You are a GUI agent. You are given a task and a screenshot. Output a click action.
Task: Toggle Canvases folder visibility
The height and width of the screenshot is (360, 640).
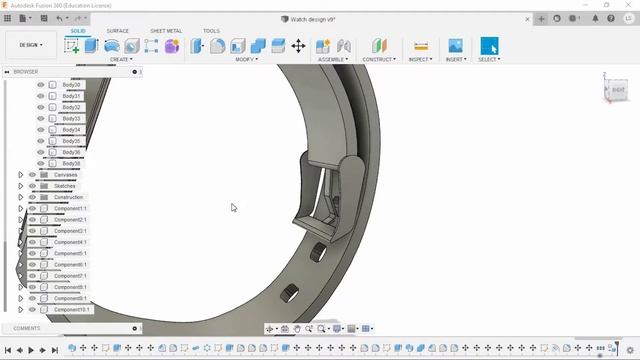[32, 175]
